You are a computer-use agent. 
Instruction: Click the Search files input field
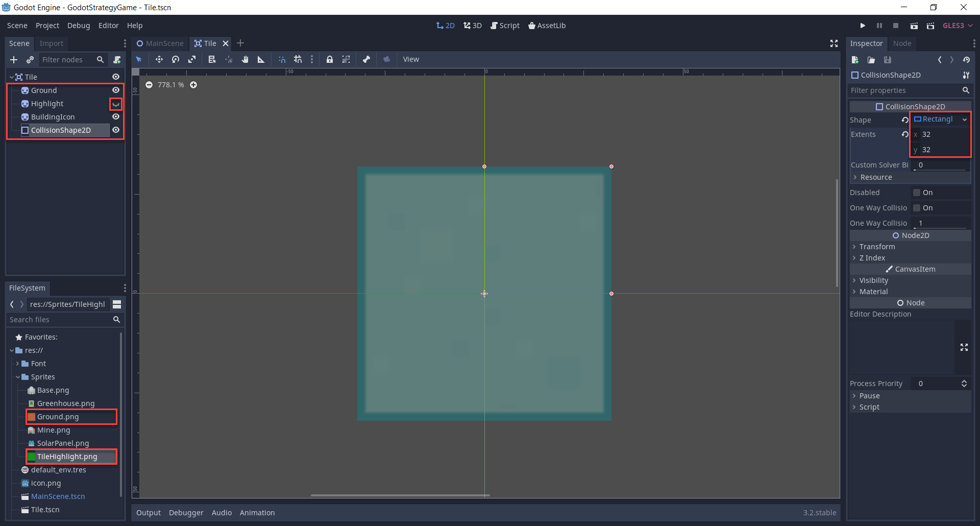pos(60,320)
